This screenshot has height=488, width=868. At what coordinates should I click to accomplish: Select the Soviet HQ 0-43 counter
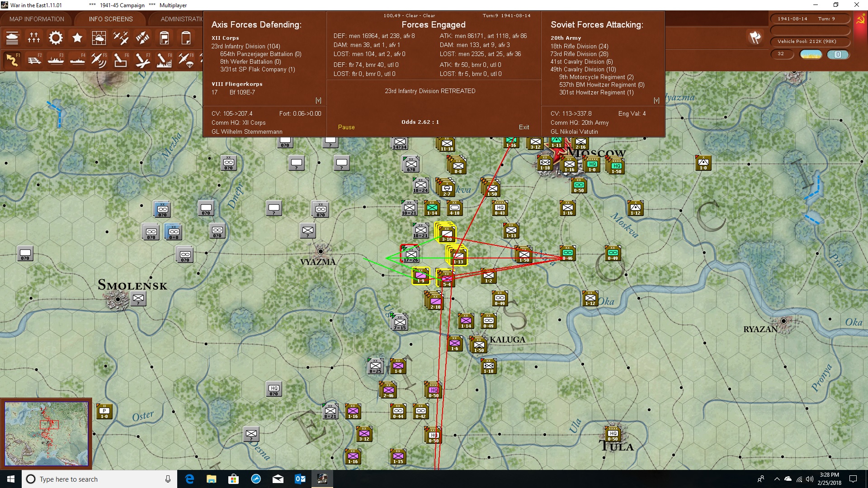[x=500, y=209]
